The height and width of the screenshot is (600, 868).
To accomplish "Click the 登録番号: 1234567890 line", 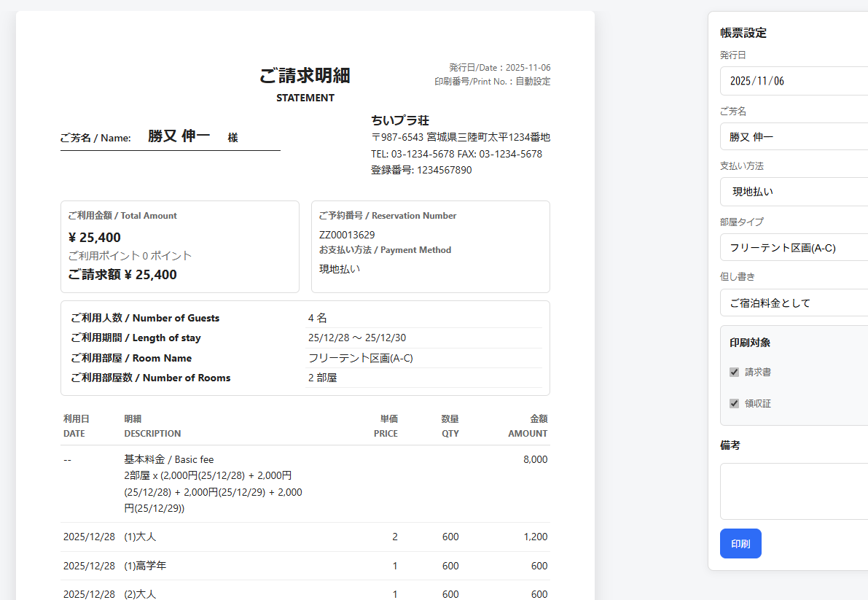I will tap(421, 170).
